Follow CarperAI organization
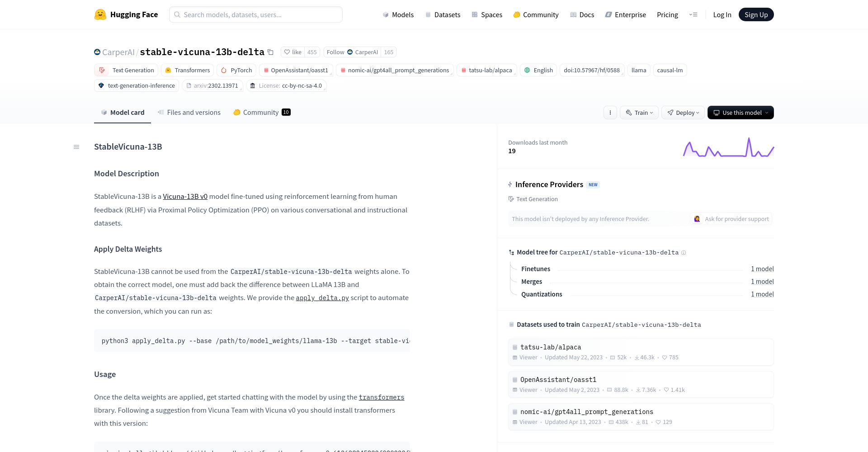Viewport: 868px width, 452px height. coord(352,52)
